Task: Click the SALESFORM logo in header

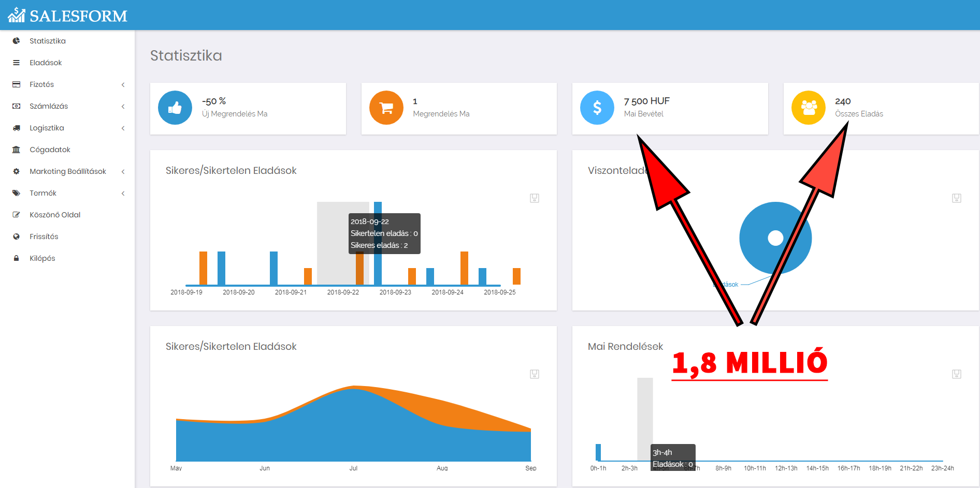Action: [67, 16]
